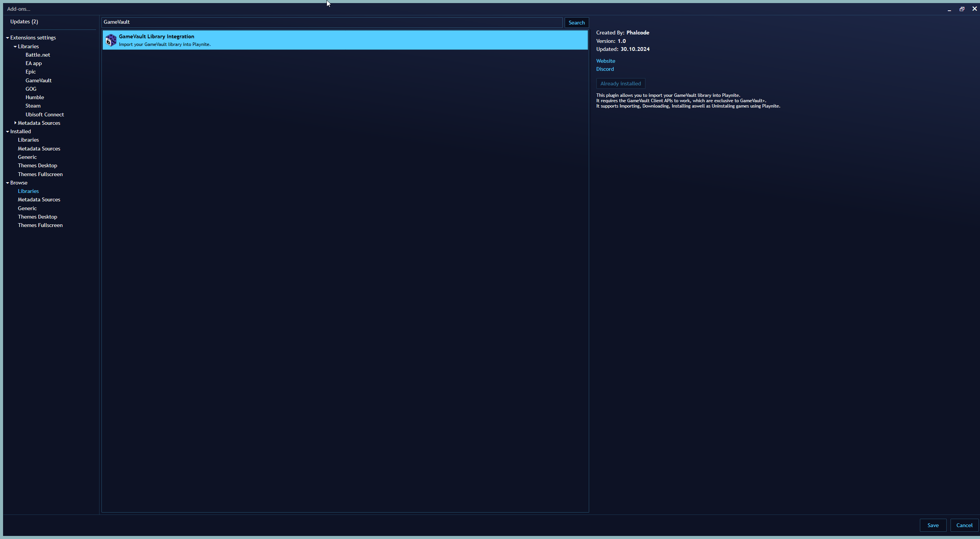Collapse the Installed tree section
This screenshot has width=980, height=539.
tap(7, 132)
